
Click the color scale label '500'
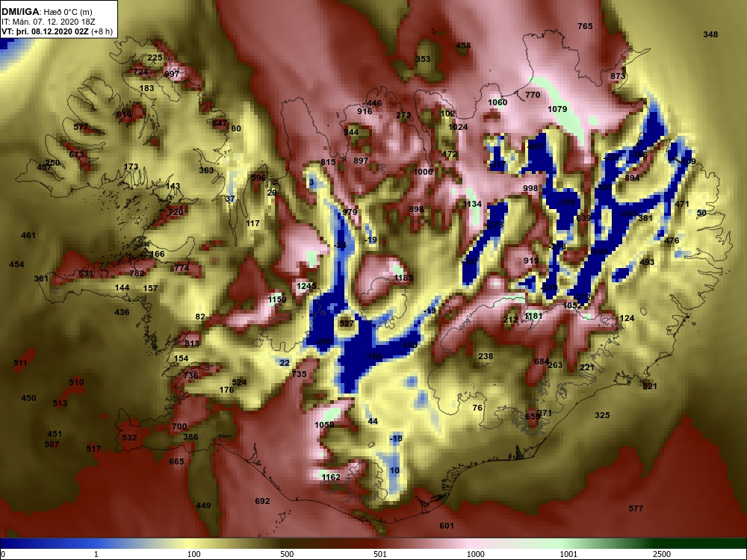pyautogui.click(x=287, y=554)
